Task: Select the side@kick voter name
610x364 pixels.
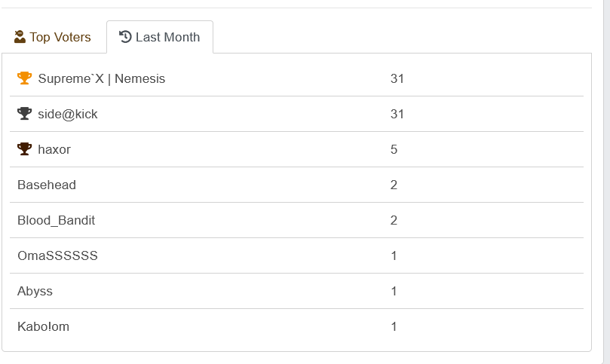Action: [68, 114]
